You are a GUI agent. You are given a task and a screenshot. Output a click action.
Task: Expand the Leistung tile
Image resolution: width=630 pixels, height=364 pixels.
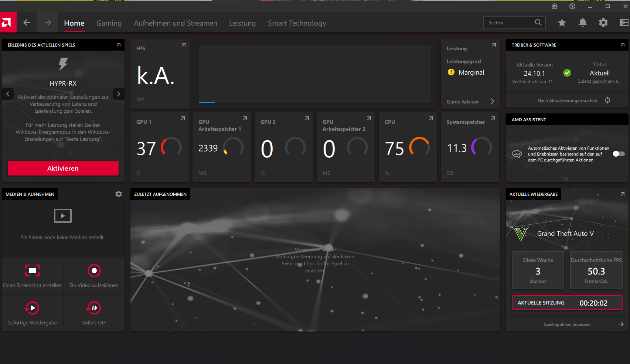494,45
